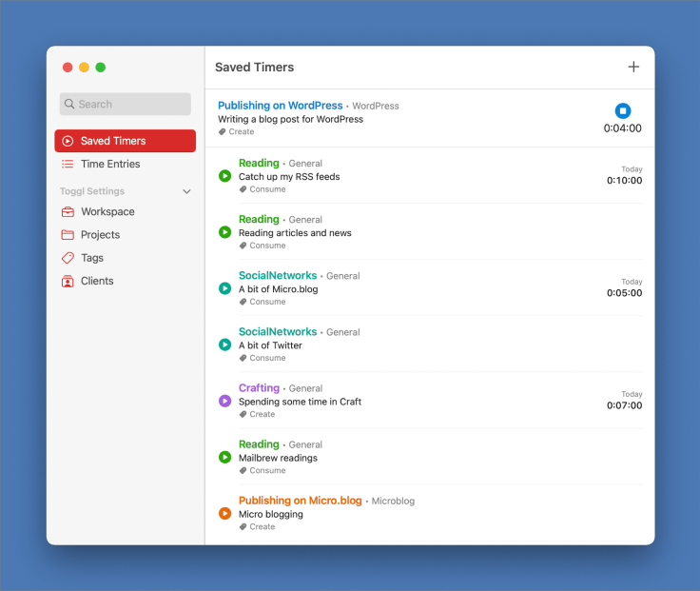Select the A bit of Twitter description

coord(270,345)
